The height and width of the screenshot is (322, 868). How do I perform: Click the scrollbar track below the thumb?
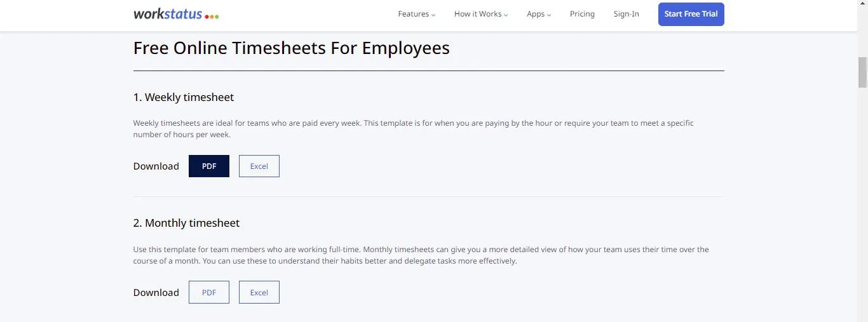point(862,203)
